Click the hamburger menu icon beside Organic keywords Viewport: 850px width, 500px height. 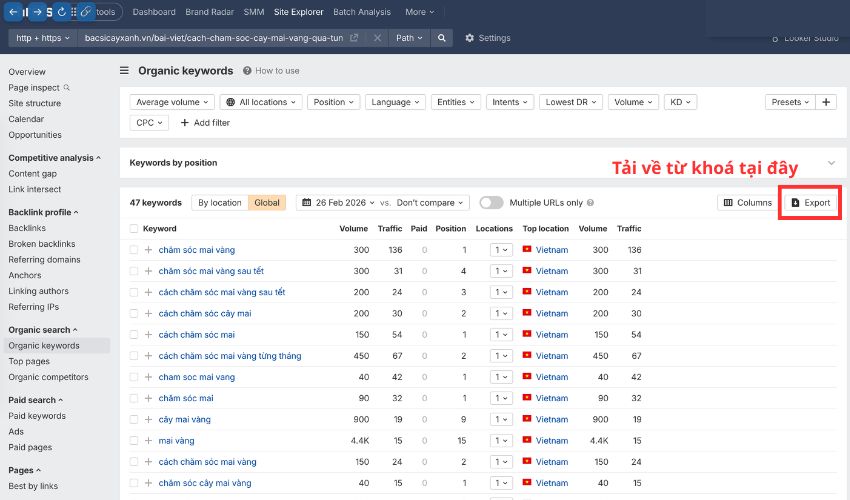[124, 71]
